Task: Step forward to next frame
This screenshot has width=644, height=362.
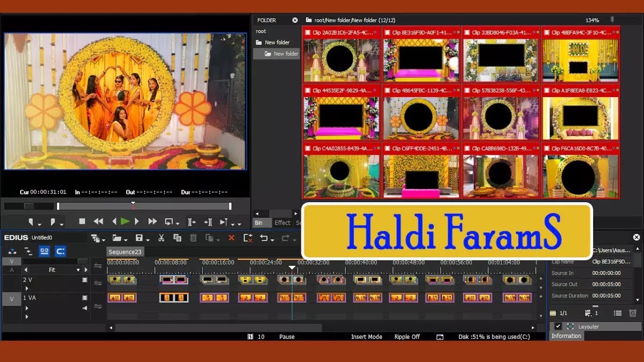Action: pos(137,221)
